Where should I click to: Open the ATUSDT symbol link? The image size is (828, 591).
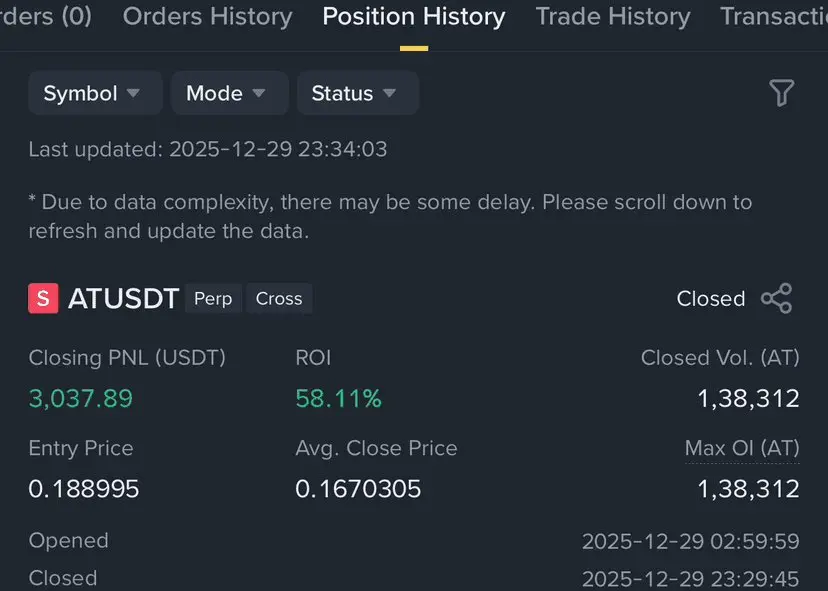123,299
